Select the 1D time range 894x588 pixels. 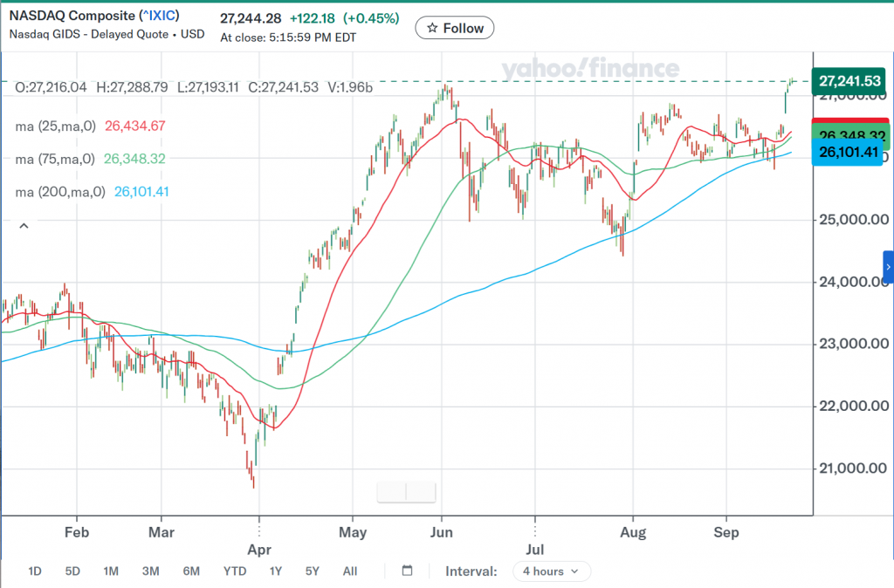[x=35, y=571]
